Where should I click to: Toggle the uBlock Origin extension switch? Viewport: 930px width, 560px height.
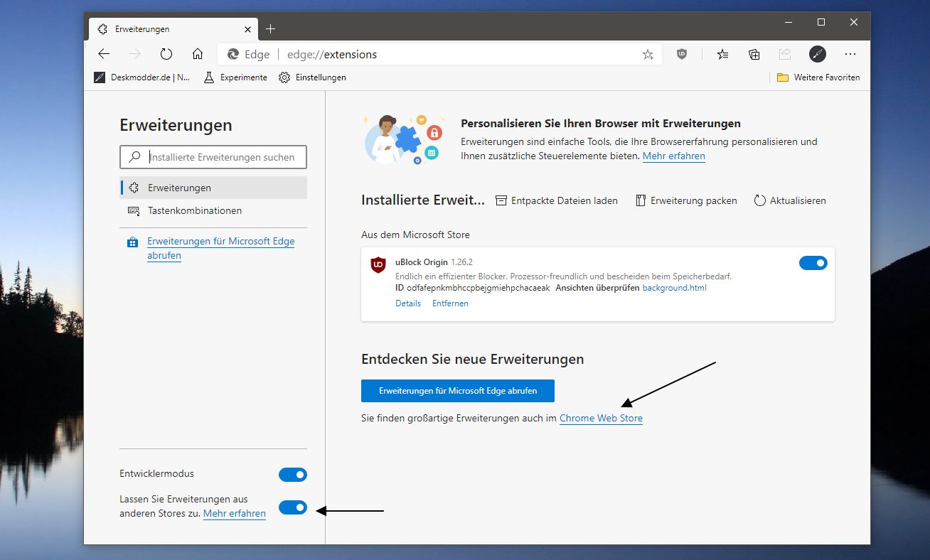click(813, 263)
